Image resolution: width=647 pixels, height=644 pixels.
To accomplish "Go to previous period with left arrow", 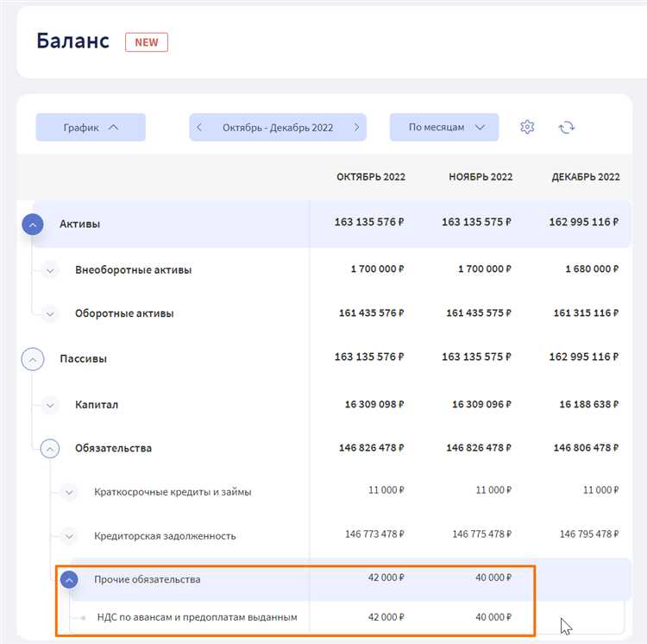I will (200, 127).
